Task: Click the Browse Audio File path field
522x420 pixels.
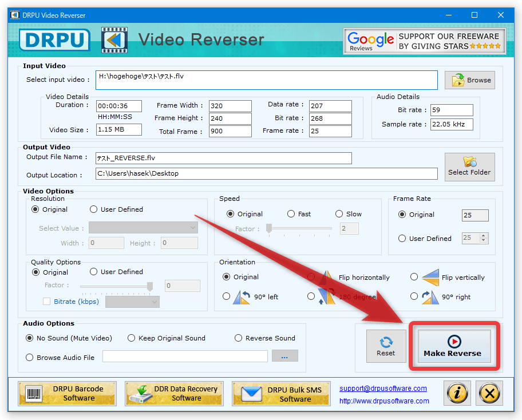Action: tap(185, 356)
